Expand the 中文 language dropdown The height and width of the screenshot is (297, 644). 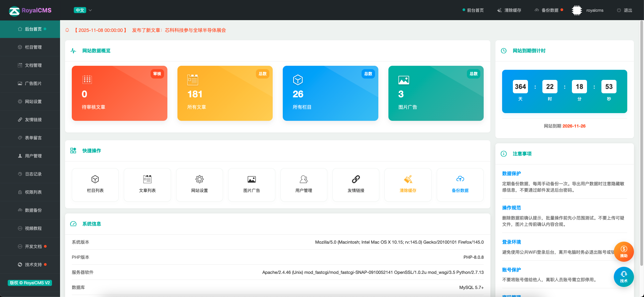(x=83, y=10)
